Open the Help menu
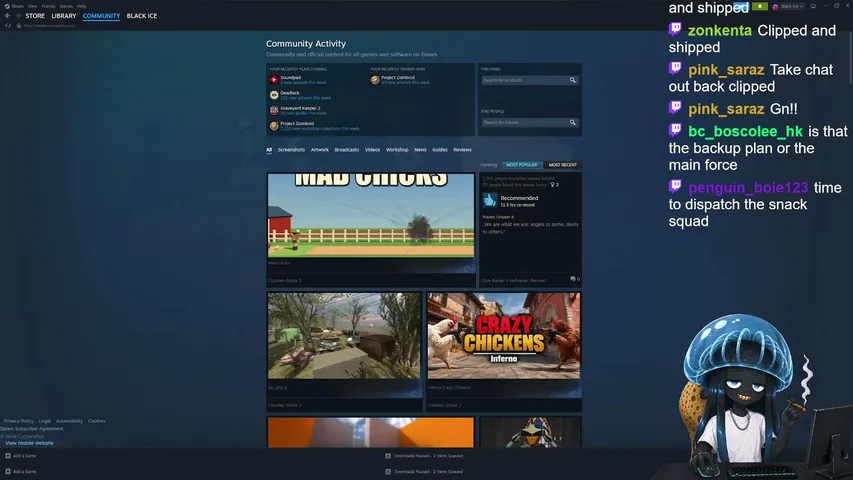Screen dimensions: 853x480 tap(82, 6)
